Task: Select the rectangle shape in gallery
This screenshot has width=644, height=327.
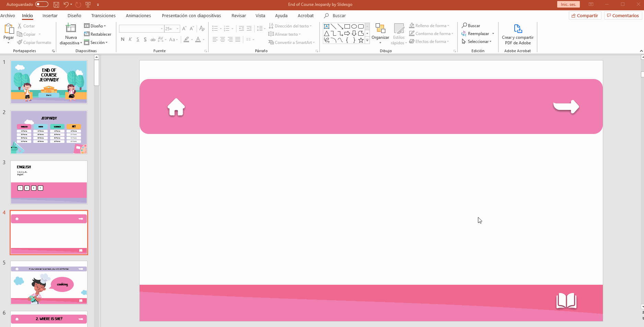Action: tap(347, 26)
